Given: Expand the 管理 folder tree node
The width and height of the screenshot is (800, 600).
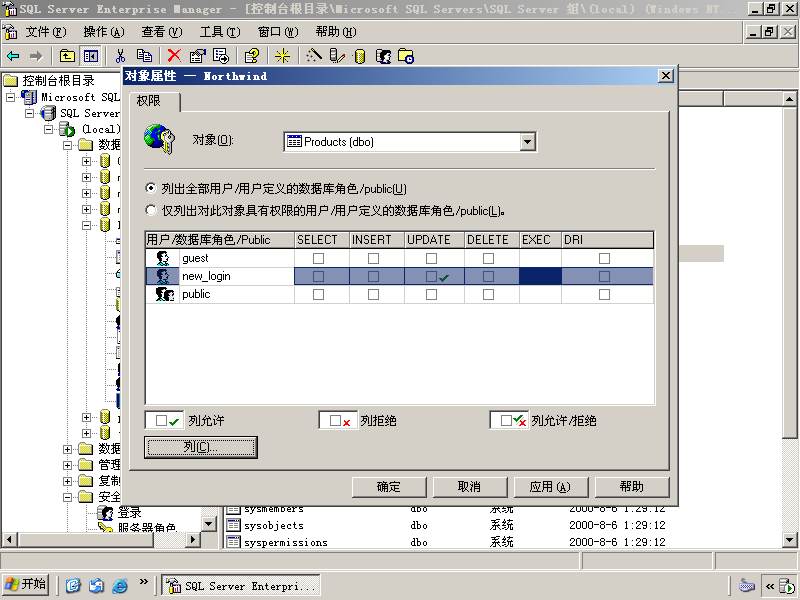Looking at the screenshot, I should (x=67, y=465).
